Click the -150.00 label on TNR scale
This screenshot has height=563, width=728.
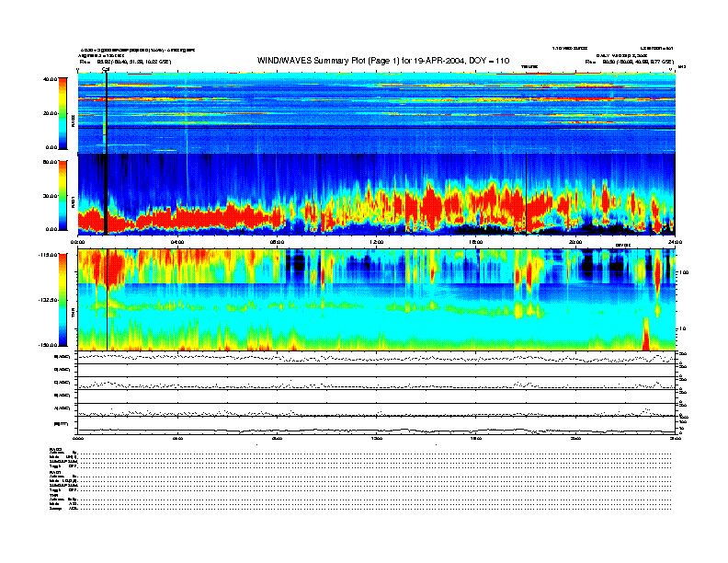48,345
